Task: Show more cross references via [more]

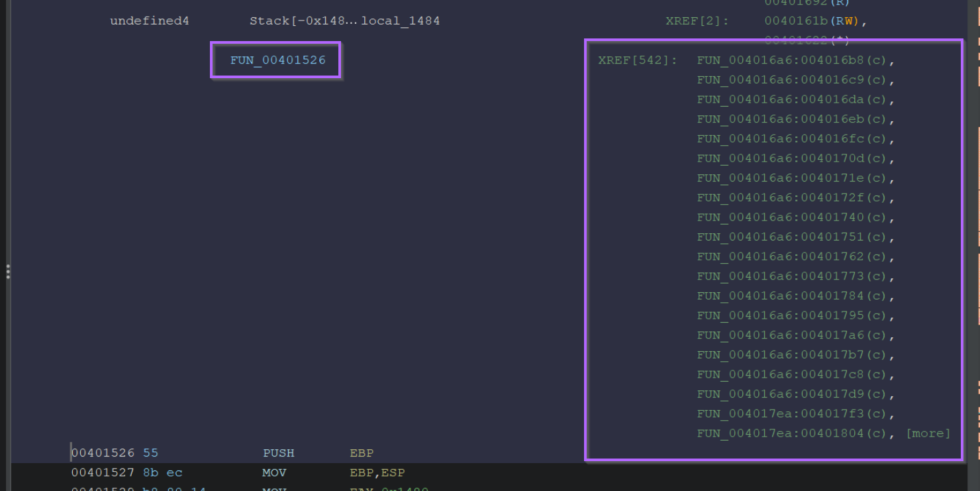Action: [928, 433]
